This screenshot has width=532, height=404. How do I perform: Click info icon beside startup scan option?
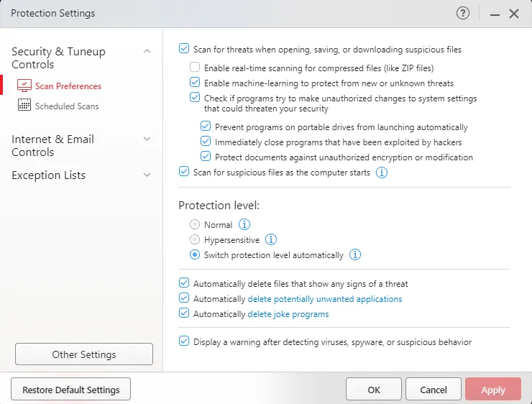pyautogui.click(x=382, y=173)
